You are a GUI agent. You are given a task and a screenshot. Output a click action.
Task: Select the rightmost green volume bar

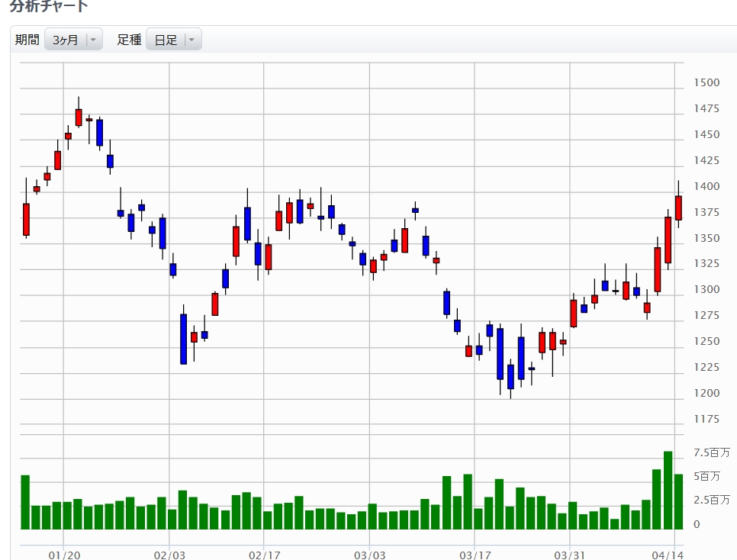678,501
